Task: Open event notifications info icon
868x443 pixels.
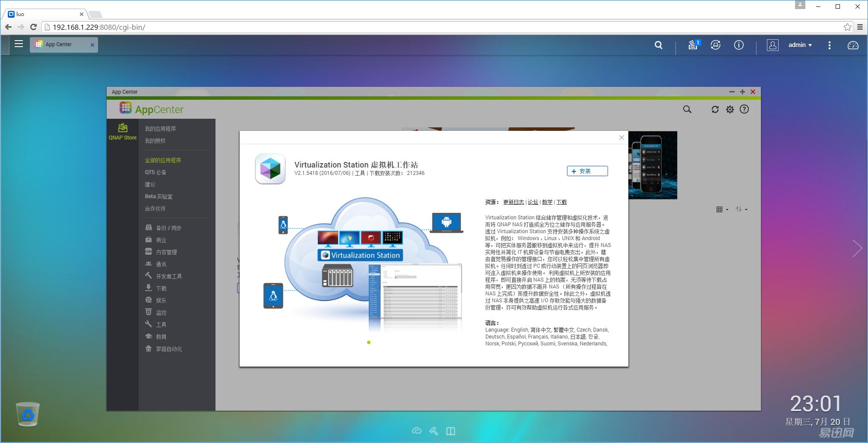Action: coord(739,45)
